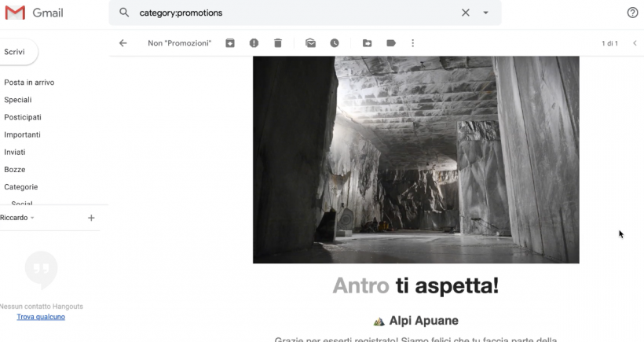Open the Posta in arrivo folder
This screenshot has width=644, height=342.
[29, 83]
